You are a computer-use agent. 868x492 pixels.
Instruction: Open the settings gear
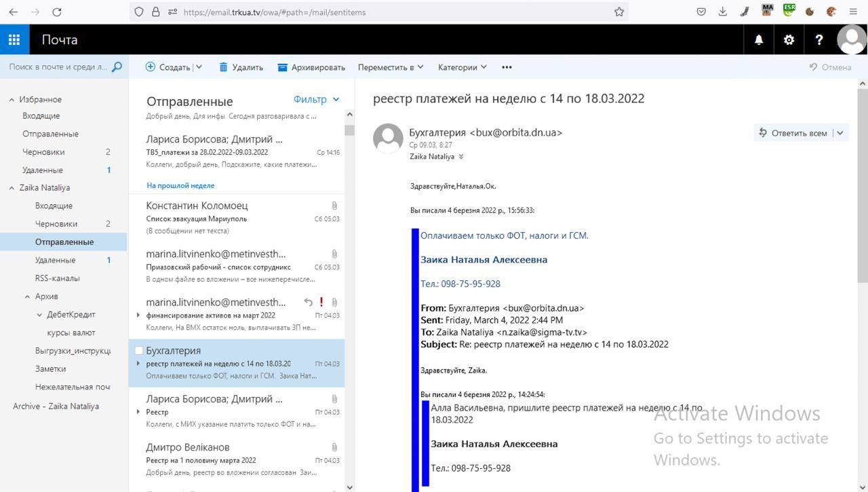789,39
